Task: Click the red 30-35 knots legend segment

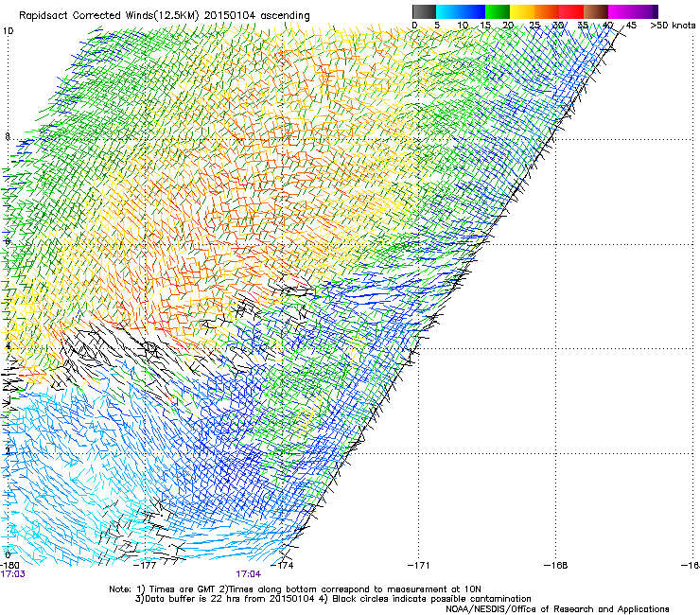Action: pyautogui.click(x=571, y=11)
